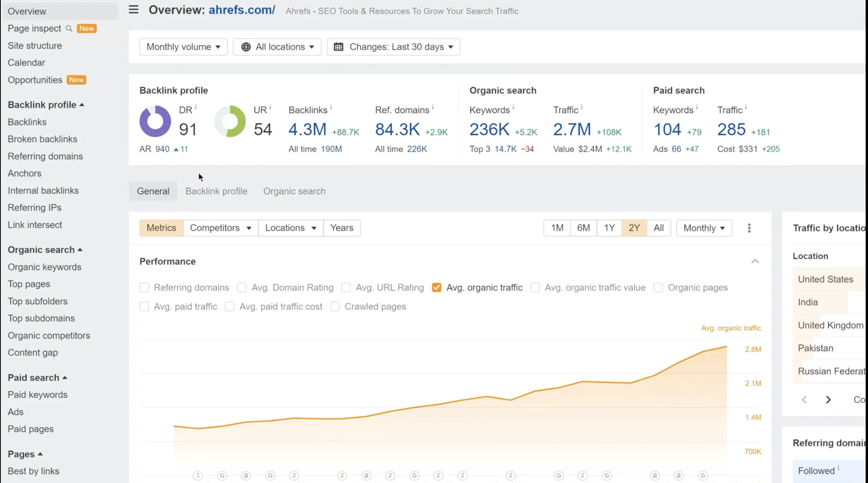
Task: Select the 1Y time range
Action: tap(609, 228)
